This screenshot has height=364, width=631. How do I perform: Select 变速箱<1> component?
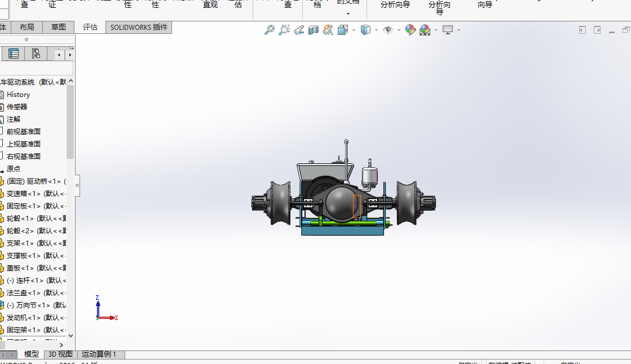(33, 194)
